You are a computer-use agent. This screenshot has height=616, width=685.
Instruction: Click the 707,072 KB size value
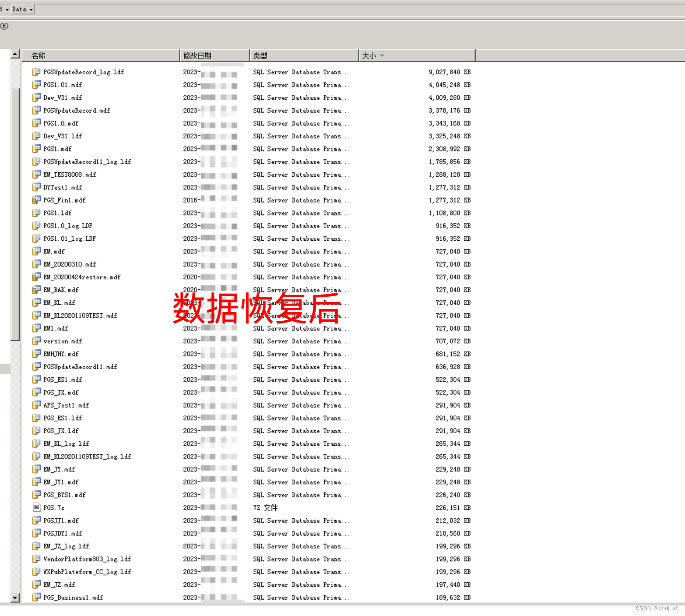453,341
